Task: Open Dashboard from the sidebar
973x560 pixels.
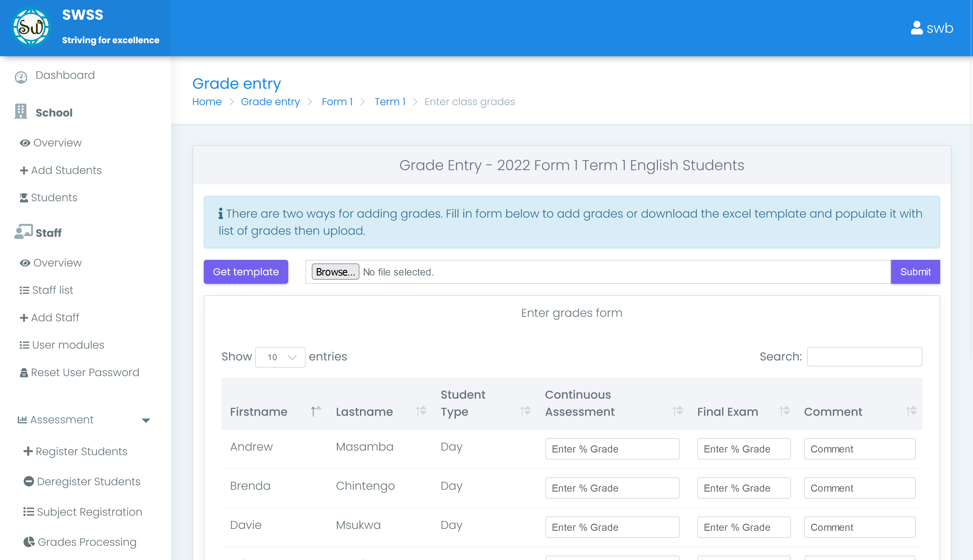Action: point(65,75)
